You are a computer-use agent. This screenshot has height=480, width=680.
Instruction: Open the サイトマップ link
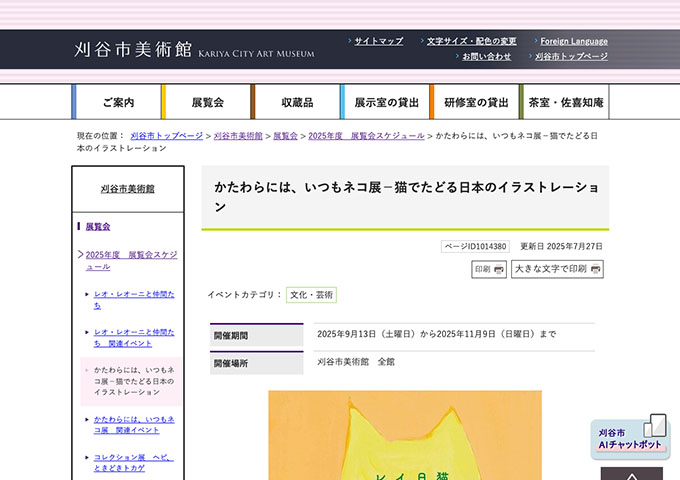(x=378, y=41)
